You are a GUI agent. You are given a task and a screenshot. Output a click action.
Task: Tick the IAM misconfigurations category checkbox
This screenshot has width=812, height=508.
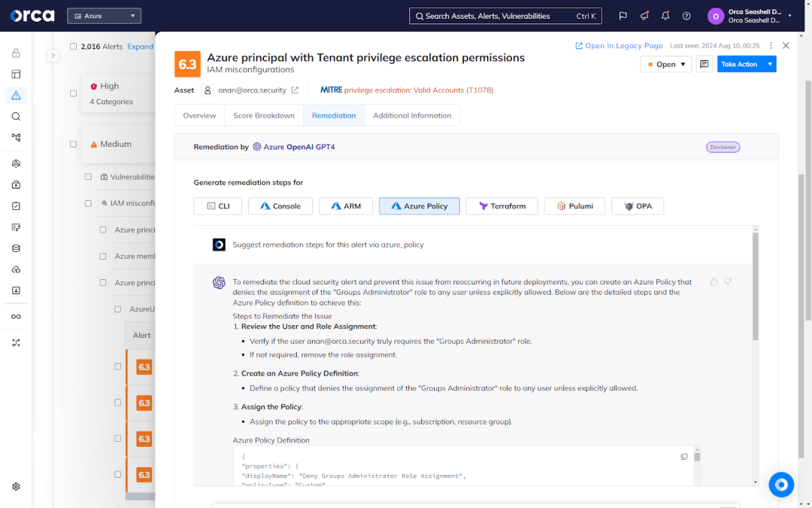click(88, 203)
